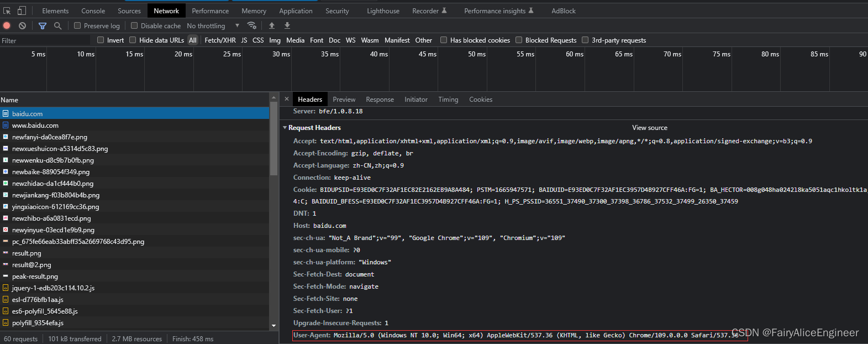Viewport: 868px width, 344px height.
Task: Toggle the device toolbar icon
Action: pos(22,11)
